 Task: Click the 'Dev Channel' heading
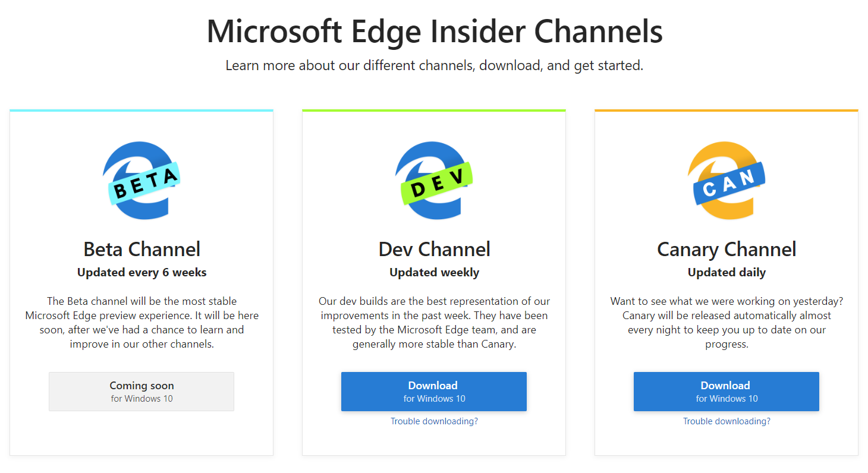433,249
